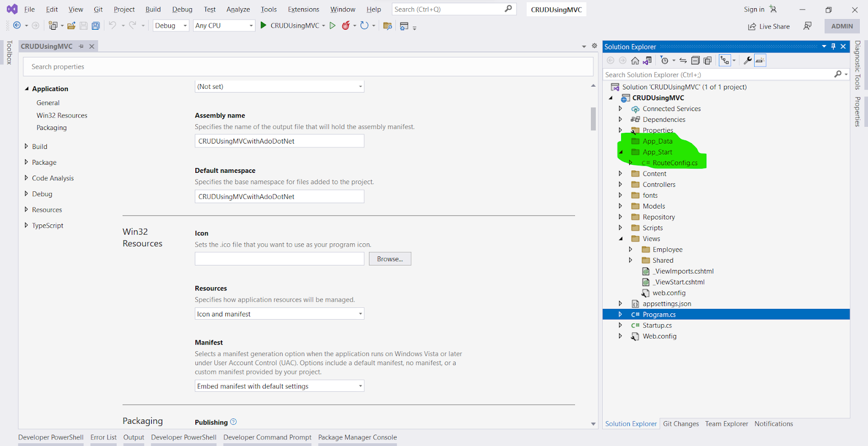Open the Any CPU platform dropdown
The image size is (868, 446).
(x=224, y=25)
